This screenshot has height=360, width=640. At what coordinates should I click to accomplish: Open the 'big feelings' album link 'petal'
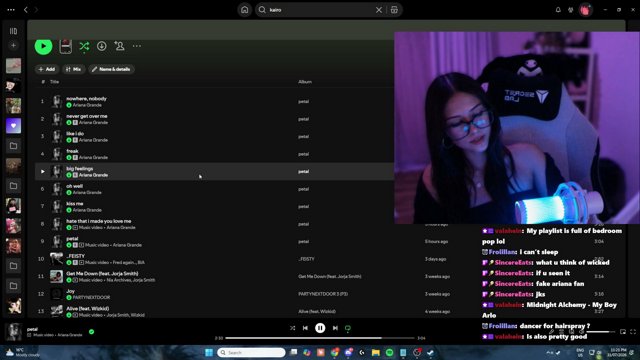tap(303, 172)
